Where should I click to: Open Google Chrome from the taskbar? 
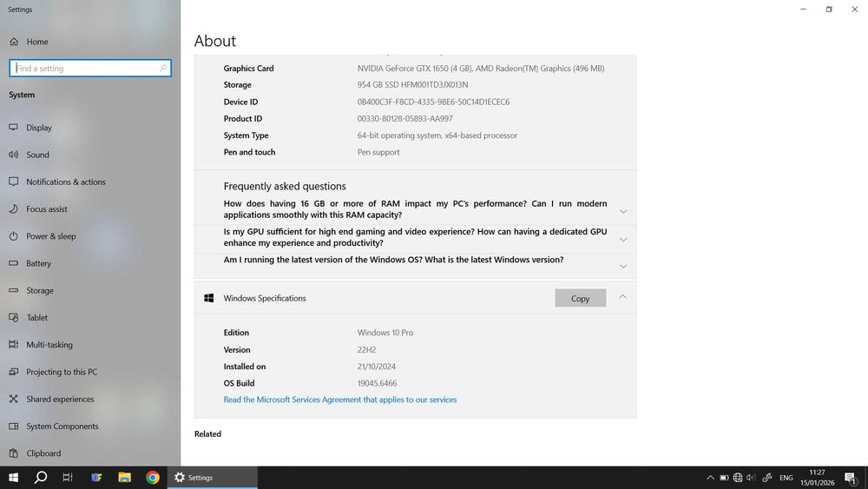(153, 478)
